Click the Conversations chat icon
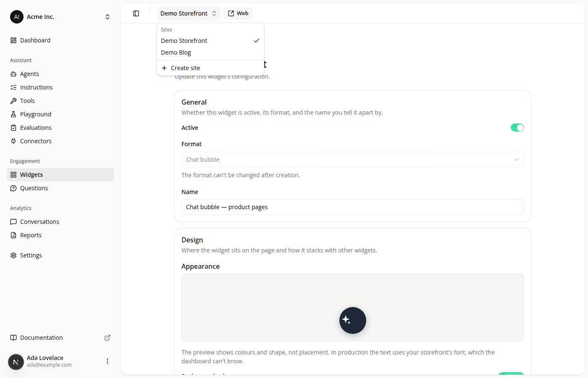Screen dimensions: 588x378 pyautogui.click(x=13, y=222)
